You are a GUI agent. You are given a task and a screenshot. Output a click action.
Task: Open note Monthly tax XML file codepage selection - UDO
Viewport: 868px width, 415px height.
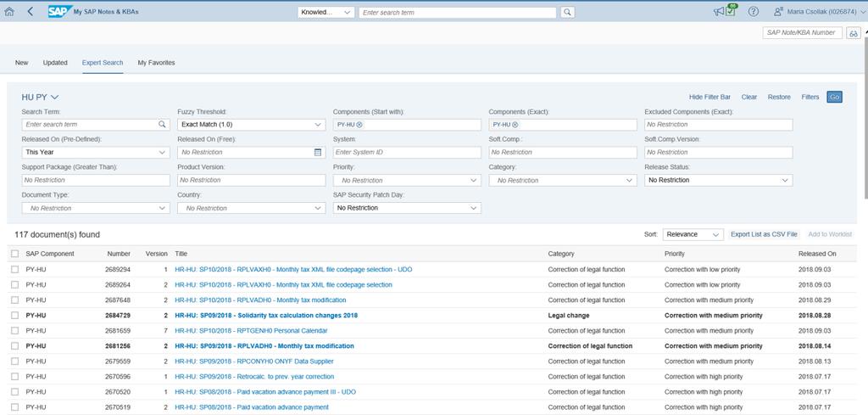293,269
